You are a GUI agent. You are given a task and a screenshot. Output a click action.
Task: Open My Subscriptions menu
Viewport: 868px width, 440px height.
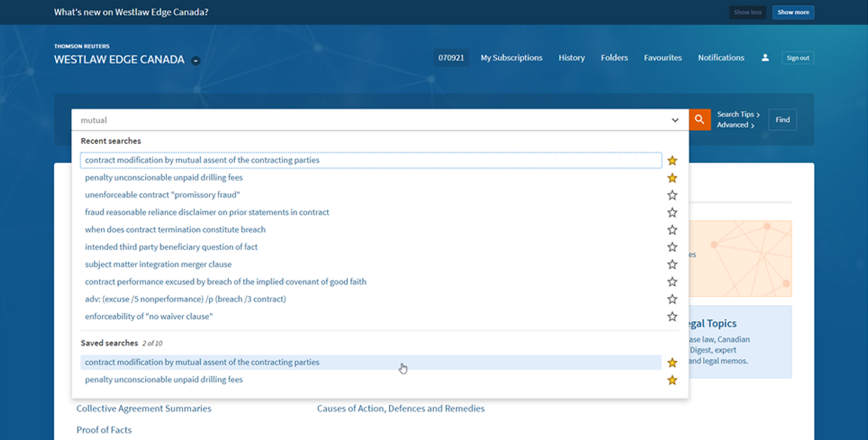(511, 58)
